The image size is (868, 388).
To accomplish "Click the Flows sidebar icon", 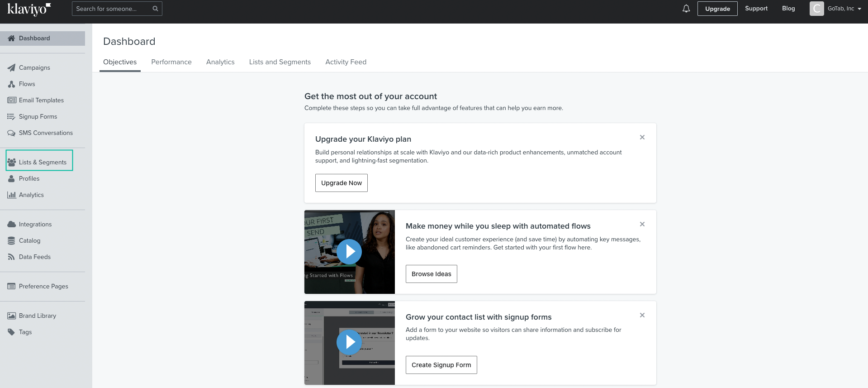I will 11,84.
